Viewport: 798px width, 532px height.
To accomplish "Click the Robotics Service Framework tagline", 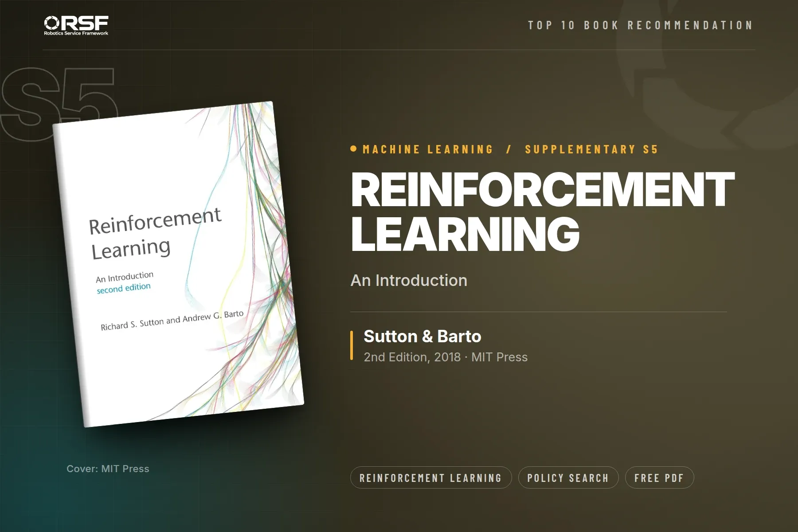I will pyautogui.click(x=76, y=33).
